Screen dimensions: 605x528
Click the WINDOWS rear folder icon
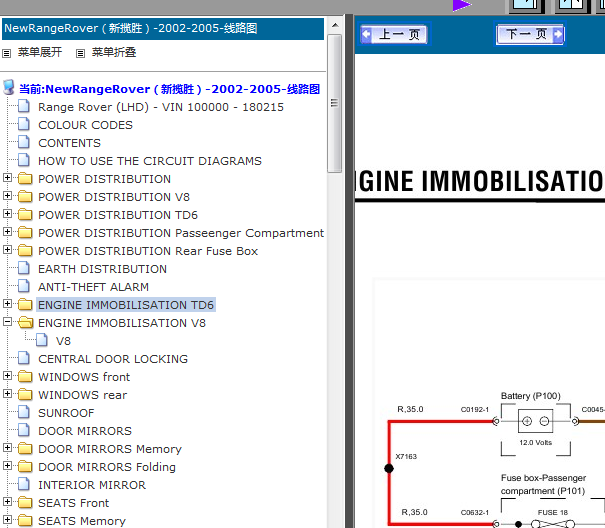(x=25, y=394)
